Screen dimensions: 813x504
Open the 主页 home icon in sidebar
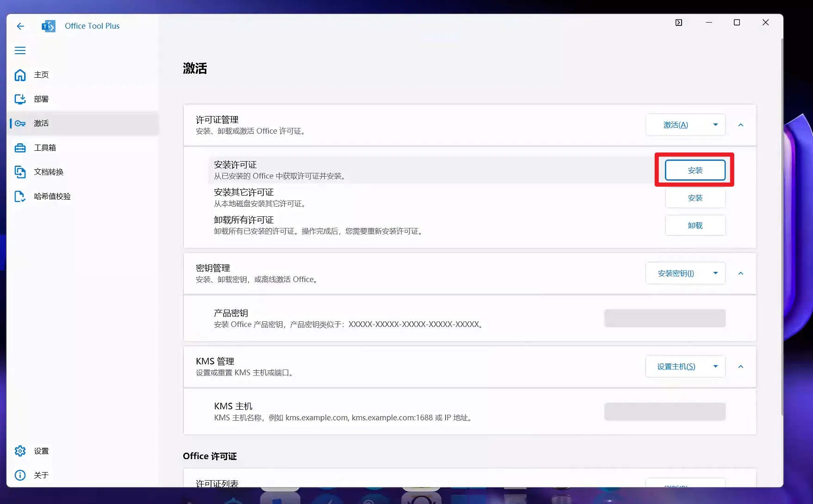click(x=20, y=75)
